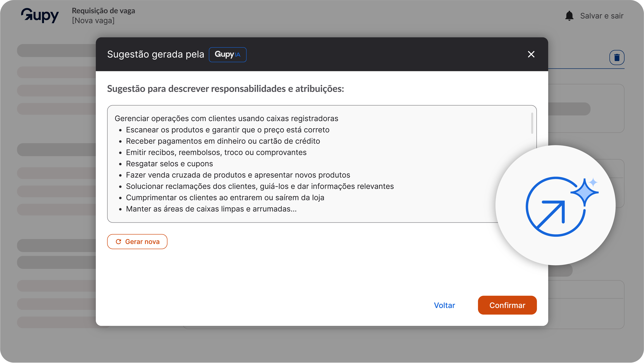
Task: Click inside the responsibilities suggestion text area
Action: pyautogui.click(x=322, y=164)
